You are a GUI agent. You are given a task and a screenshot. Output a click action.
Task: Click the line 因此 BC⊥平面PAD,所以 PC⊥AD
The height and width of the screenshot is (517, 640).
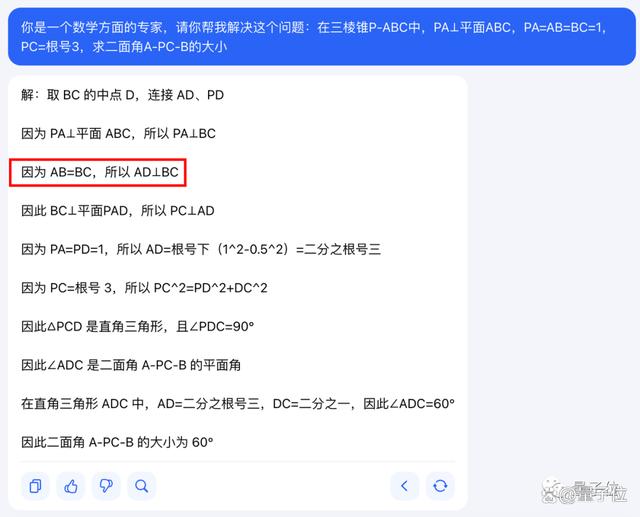(x=118, y=211)
